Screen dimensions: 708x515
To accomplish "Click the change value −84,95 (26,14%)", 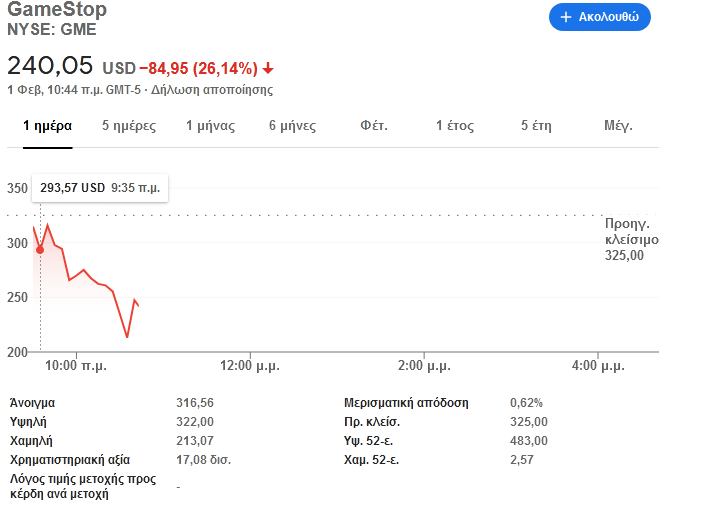I will 198,69.
